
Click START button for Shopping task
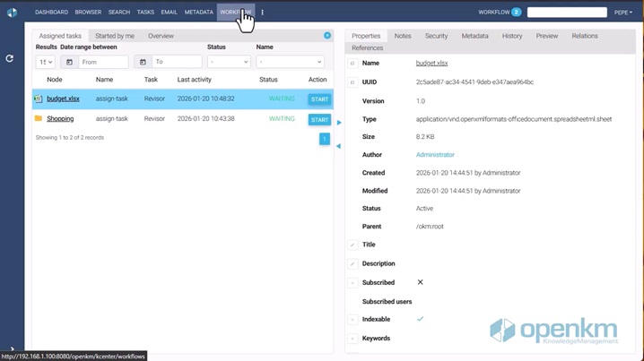pos(319,120)
